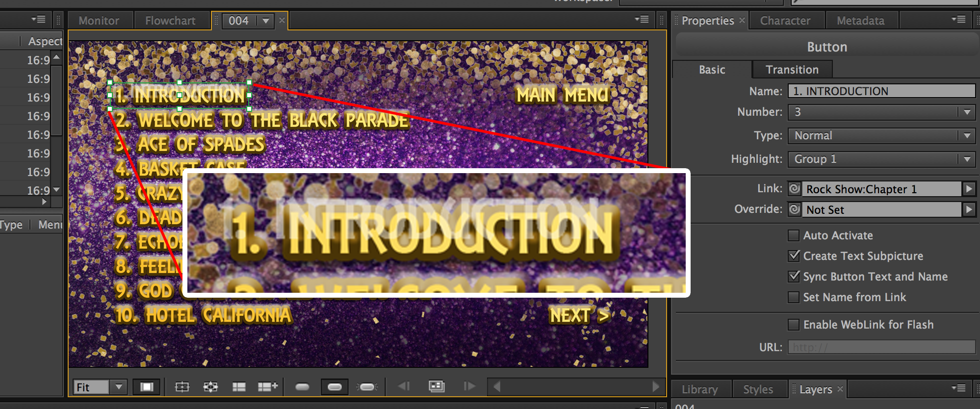Switch to the Library tab
The width and height of the screenshot is (980, 409).
(699, 389)
